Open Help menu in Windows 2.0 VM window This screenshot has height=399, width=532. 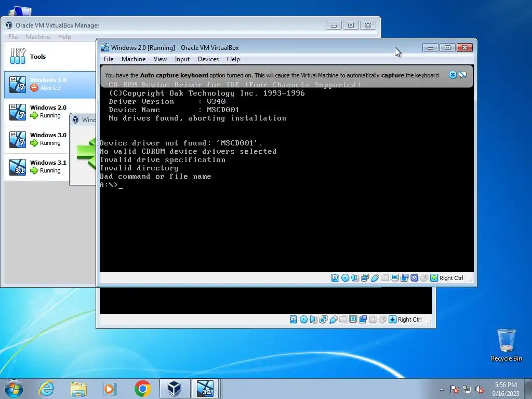pos(233,59)
